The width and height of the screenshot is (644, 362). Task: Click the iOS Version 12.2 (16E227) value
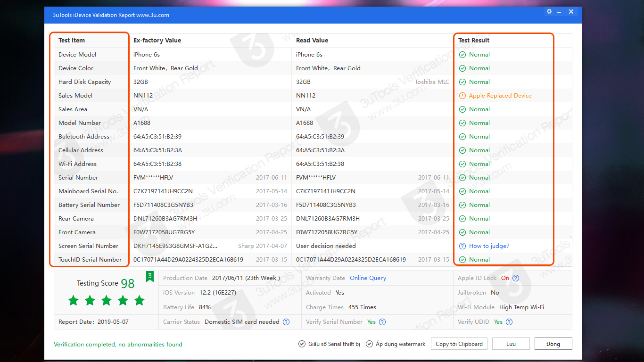click(x=218, y=293)
